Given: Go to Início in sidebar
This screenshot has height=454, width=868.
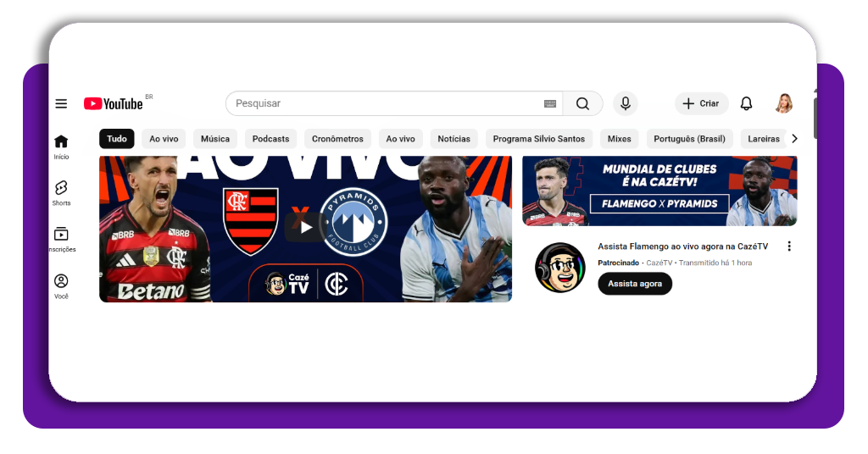Looking at the screenshot, I should (61, 147).
